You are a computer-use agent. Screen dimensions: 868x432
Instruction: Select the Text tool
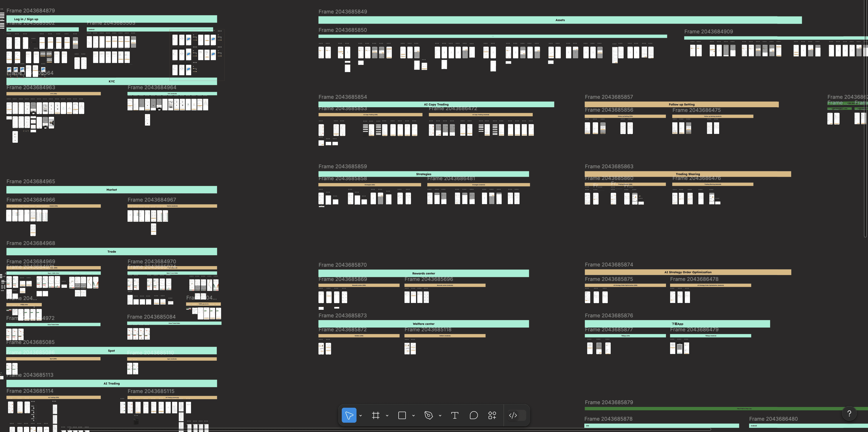pos(455,415)
